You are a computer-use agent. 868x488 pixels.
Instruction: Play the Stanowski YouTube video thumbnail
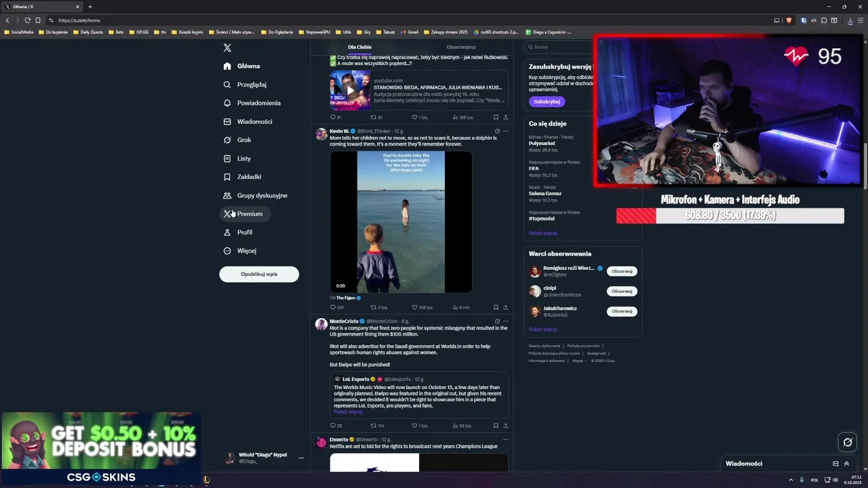tap(351, 90)
